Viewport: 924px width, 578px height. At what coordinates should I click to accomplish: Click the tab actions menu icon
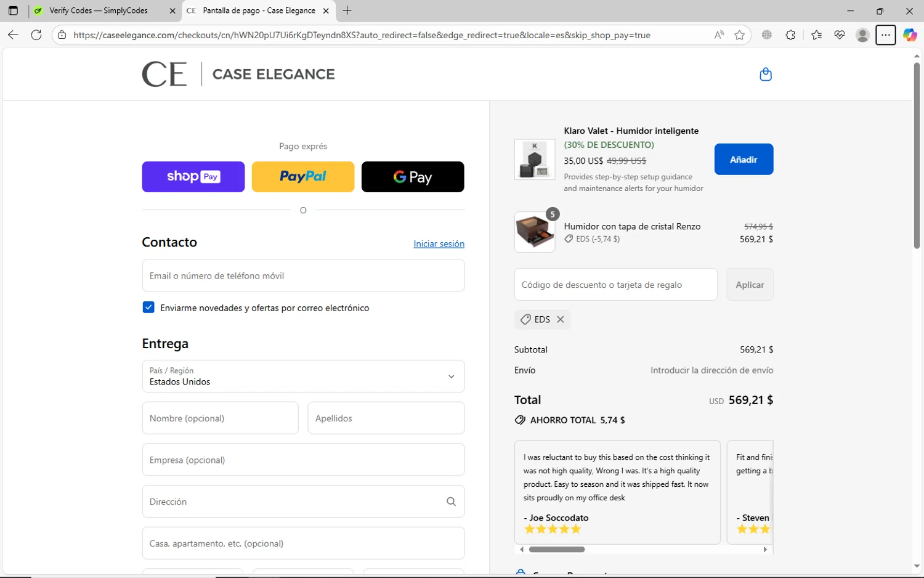pyautogui.click(x=13, y=10)
